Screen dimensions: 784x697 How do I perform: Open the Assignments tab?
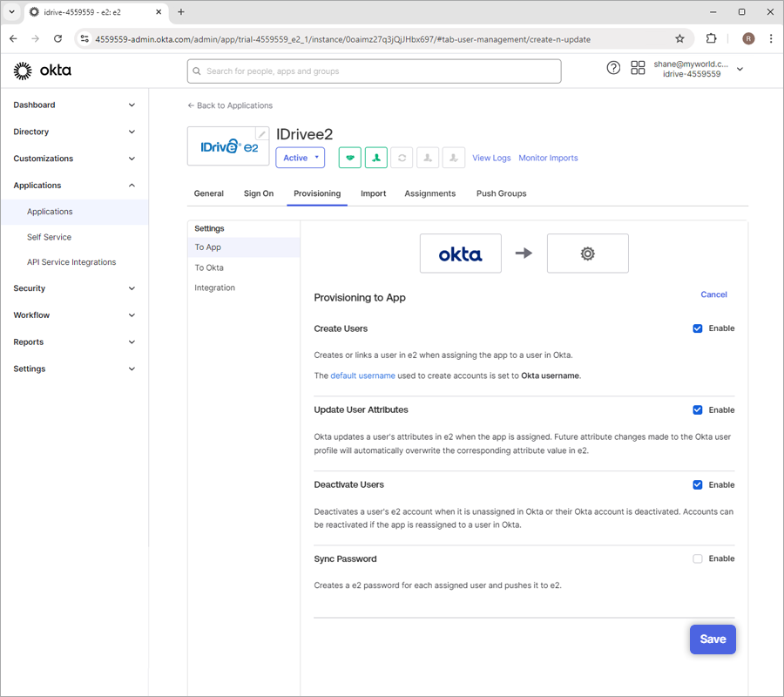click(430, 193)
